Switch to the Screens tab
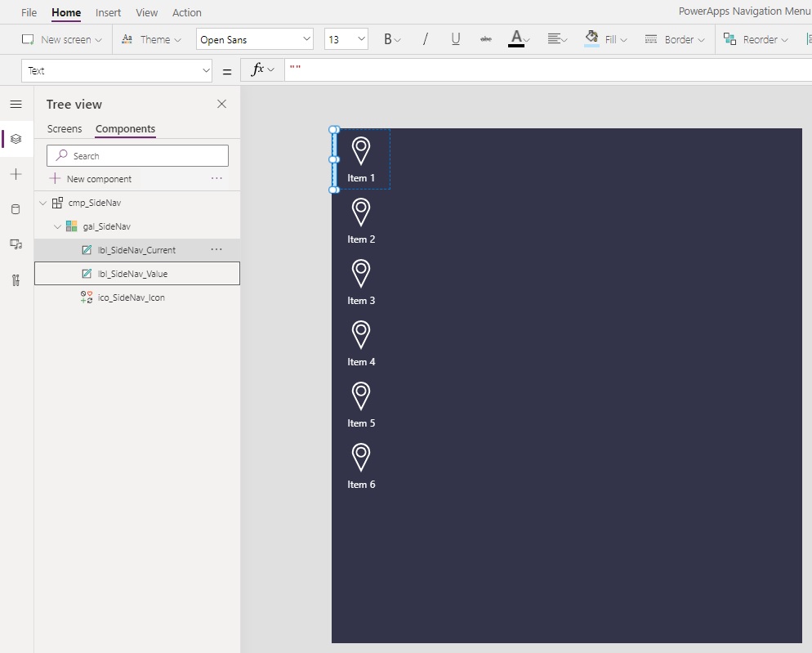Viewport: 812px width, 653px height. 65,128
